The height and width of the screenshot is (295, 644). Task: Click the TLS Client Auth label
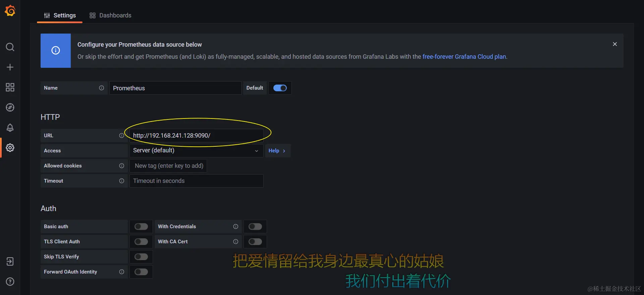(x=62, y=242)
